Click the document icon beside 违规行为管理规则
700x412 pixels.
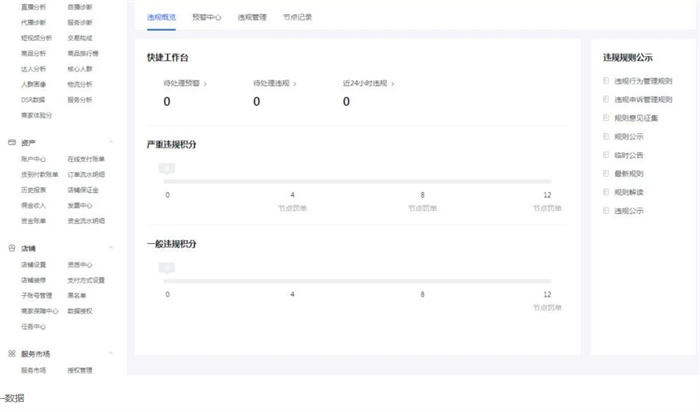[606, 81]
